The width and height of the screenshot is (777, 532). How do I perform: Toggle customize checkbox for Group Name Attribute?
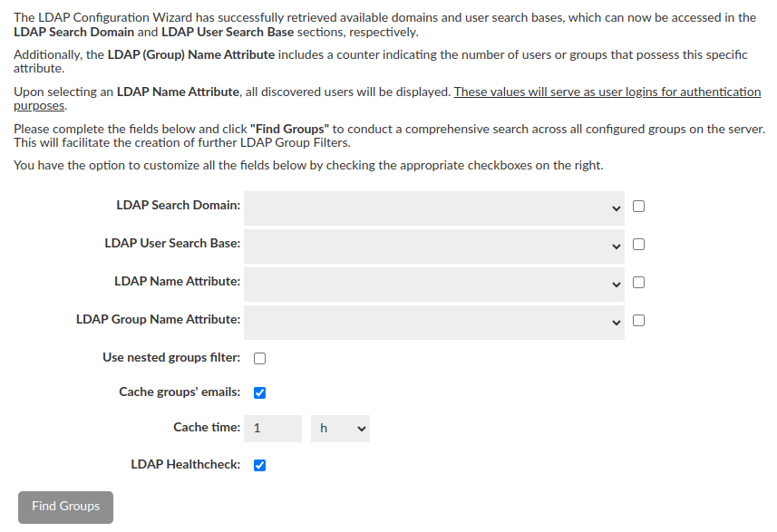(639, 321)
